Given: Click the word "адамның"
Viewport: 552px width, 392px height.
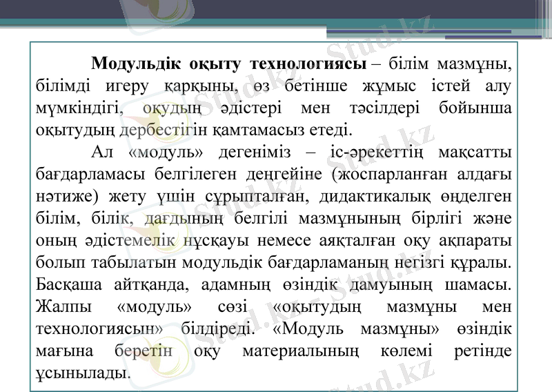Looking at the screenshot, I should [235, 284].
